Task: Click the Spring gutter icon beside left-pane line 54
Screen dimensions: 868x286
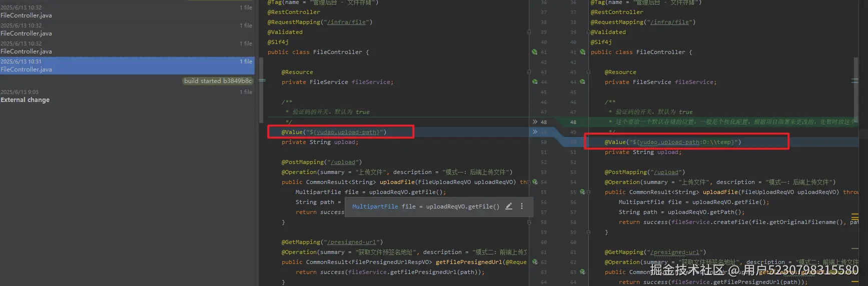Action: click(x=534, y=182)
